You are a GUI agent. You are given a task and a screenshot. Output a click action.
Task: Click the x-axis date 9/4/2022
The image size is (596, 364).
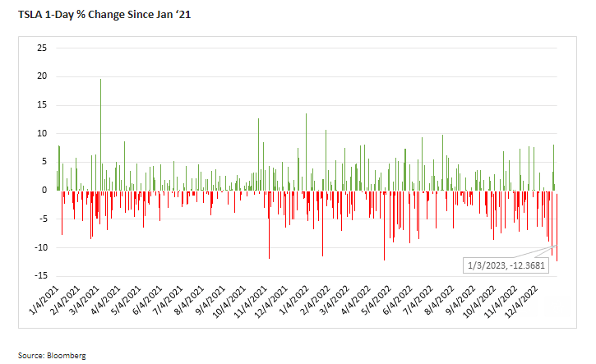click(460, 300)
